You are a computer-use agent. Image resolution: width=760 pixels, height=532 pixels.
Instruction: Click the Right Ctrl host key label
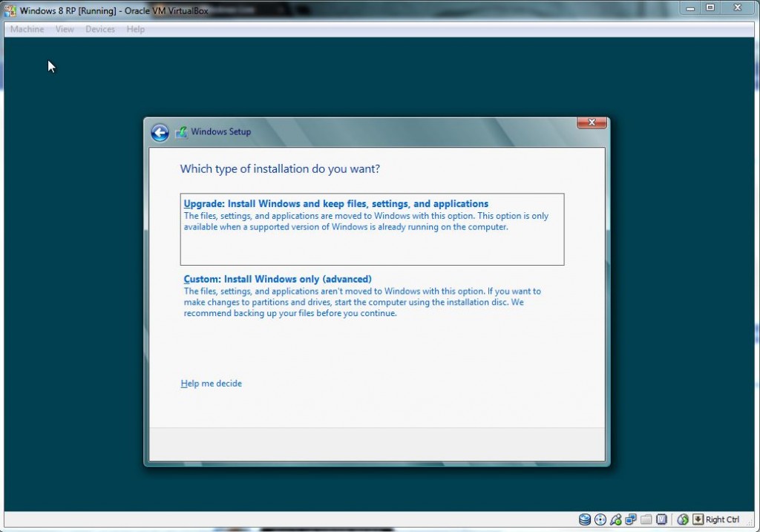[x=722, y=519]
